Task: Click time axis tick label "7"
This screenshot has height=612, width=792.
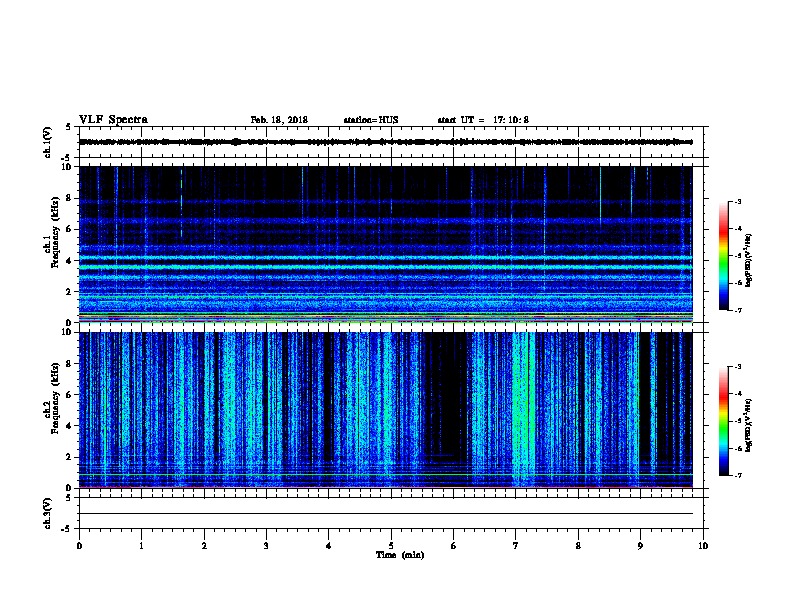Action: pyautogui.click(x=516, y=546)
